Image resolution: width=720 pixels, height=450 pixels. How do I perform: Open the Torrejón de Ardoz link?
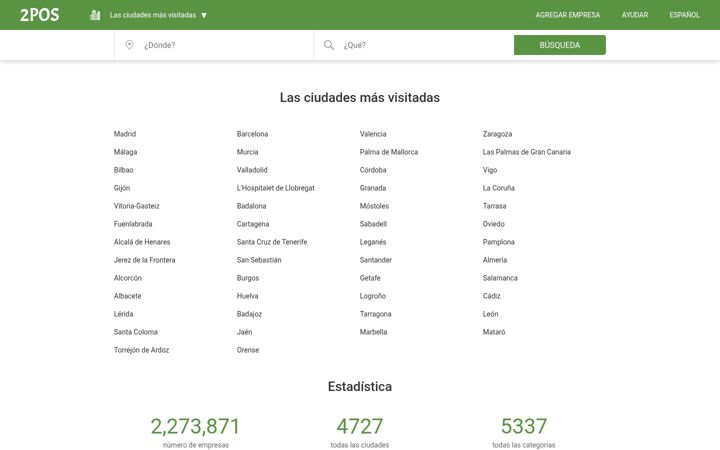(141, 350)
